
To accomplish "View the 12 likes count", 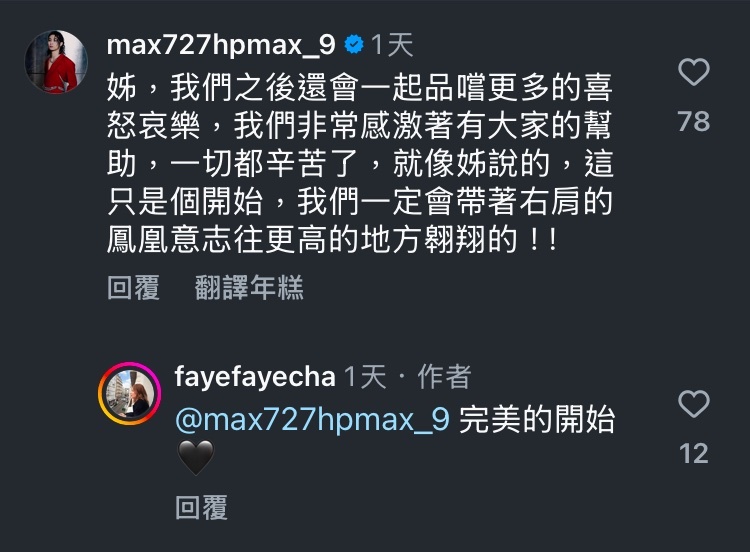I will 694,453.
